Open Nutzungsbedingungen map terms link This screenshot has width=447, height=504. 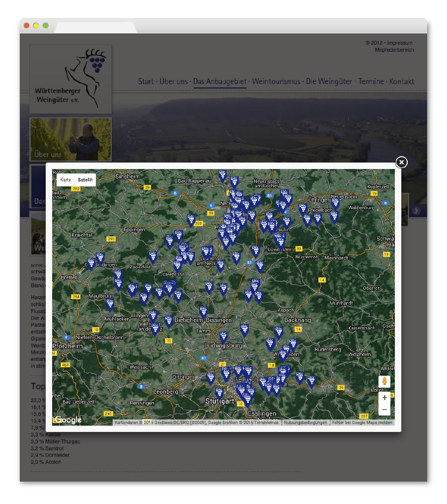[305, 422]
